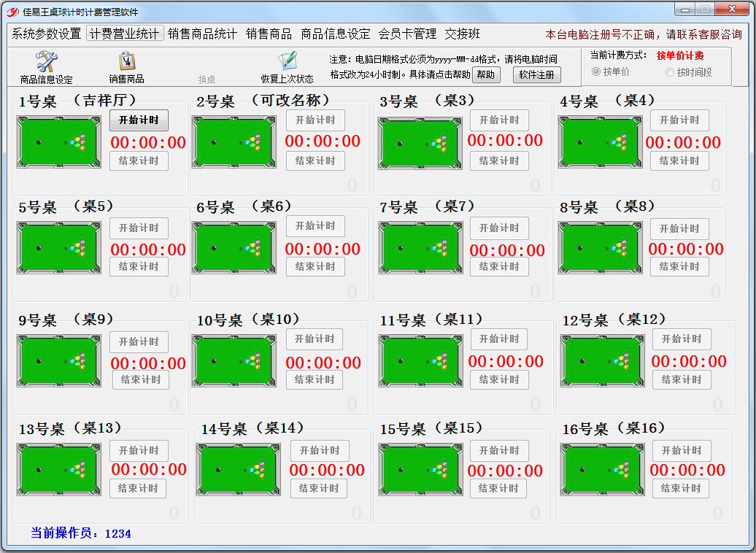Click 开始计时 for 7号桌
Screen dimensions: 756x553
click(499, 228)
